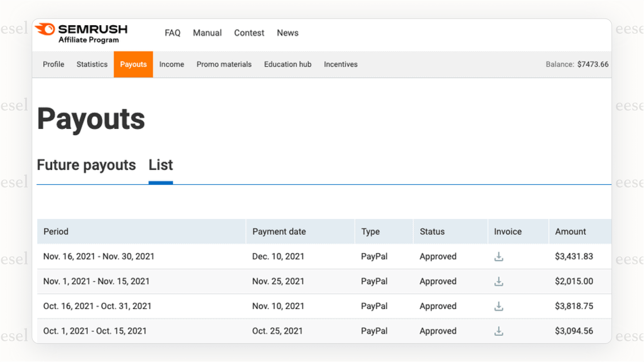644x362 pixels.
Task: Open the Education hub tab
Action: [x=287, y=64]
